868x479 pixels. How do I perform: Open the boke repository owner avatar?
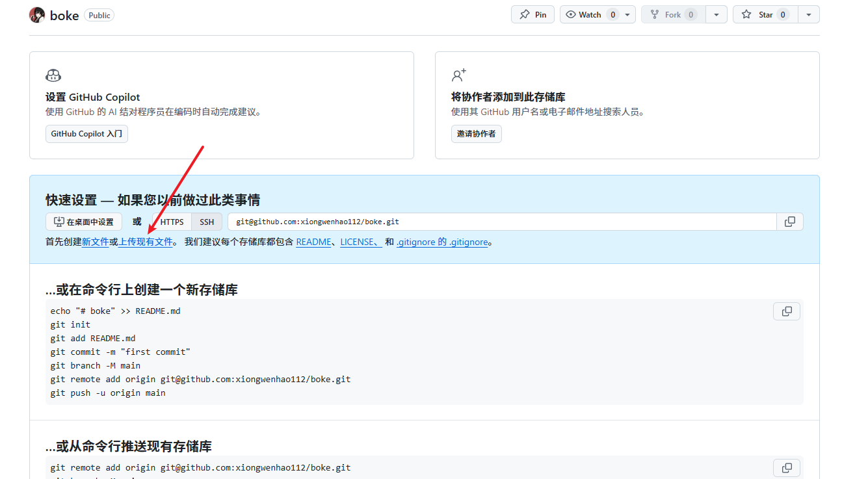37,15
